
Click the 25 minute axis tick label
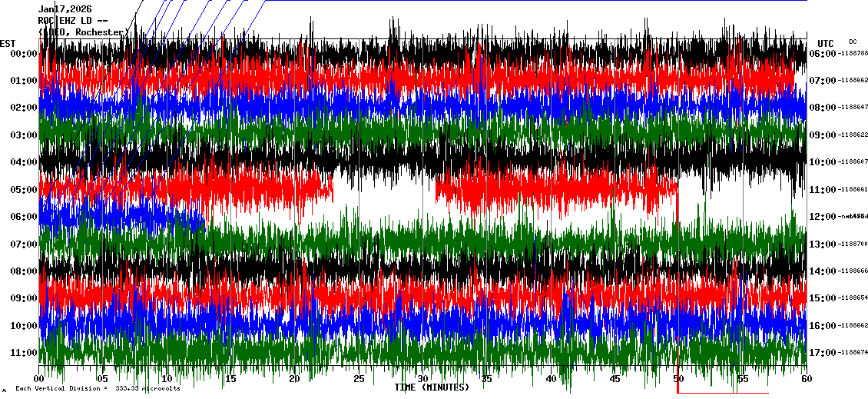pyautogui.click(x=359, y=379)
